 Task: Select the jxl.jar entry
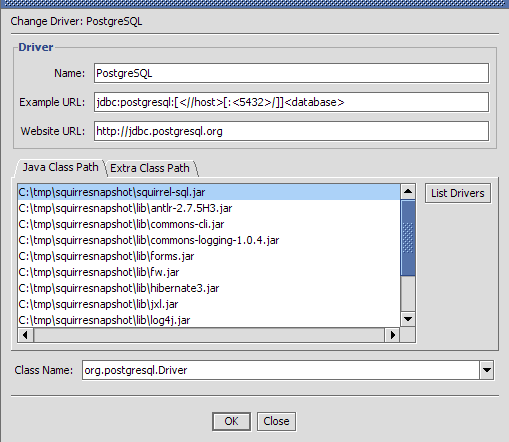[209, 304]
